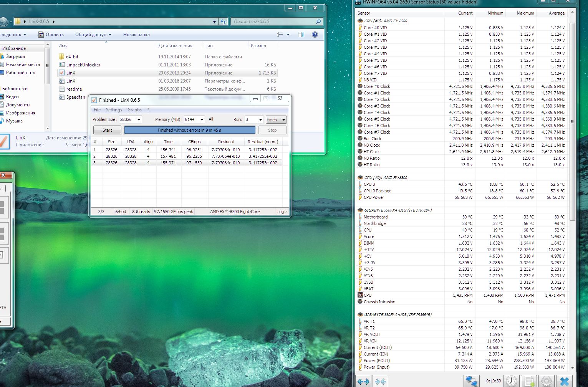Open Недавние места in the sidebar
Viewport: 588px width, 387px height.
tap(23, 64)
